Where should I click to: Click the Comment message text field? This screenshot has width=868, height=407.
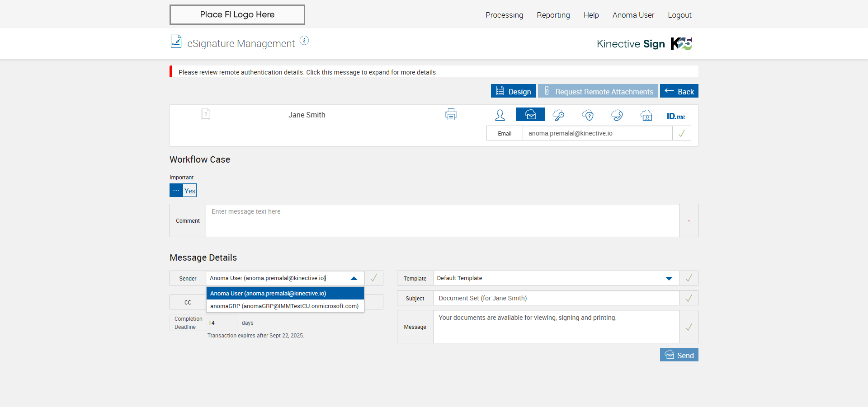[442, 220]
